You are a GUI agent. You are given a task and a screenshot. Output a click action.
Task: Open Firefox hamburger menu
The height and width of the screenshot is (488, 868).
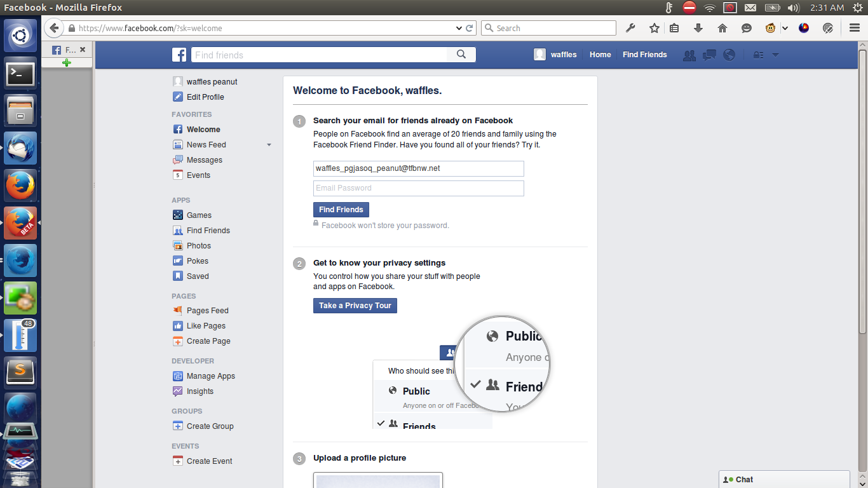855,28
